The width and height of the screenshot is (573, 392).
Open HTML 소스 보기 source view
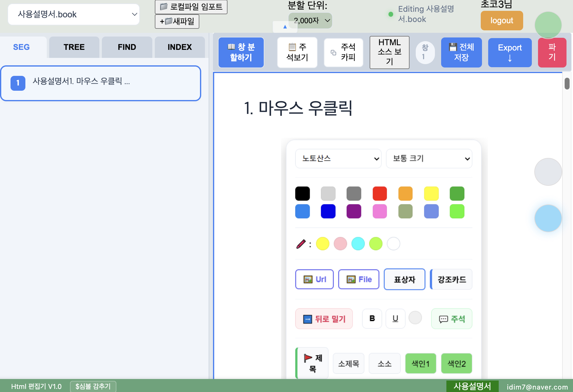pyautogui.click(x=389, y=52)
